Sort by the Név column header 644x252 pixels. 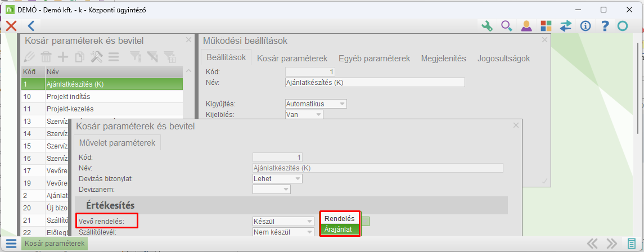(x=114, y=72)
